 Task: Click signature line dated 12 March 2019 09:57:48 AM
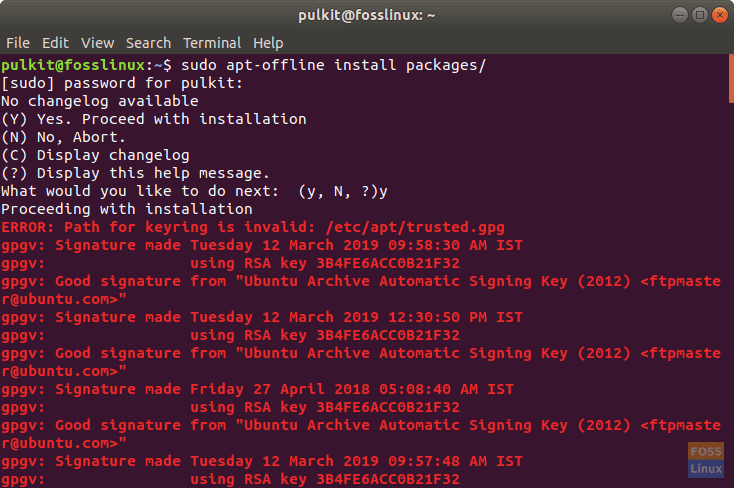262,461
